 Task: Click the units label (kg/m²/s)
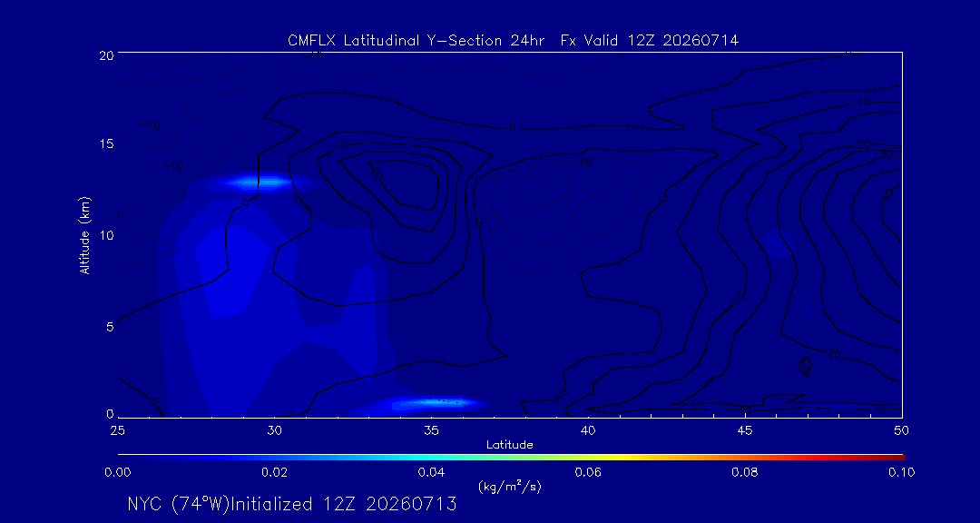click(x=509, y=487)
